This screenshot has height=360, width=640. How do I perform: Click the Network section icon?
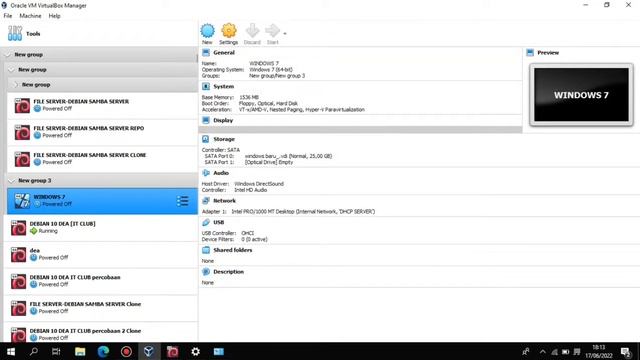coord(206,201)
